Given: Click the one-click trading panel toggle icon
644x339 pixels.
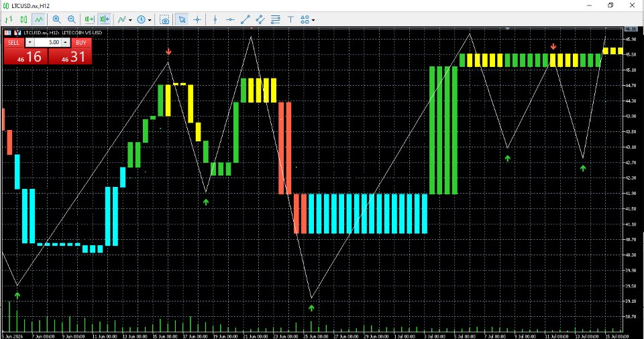Looking at the screenshot, I should [8, 32].
